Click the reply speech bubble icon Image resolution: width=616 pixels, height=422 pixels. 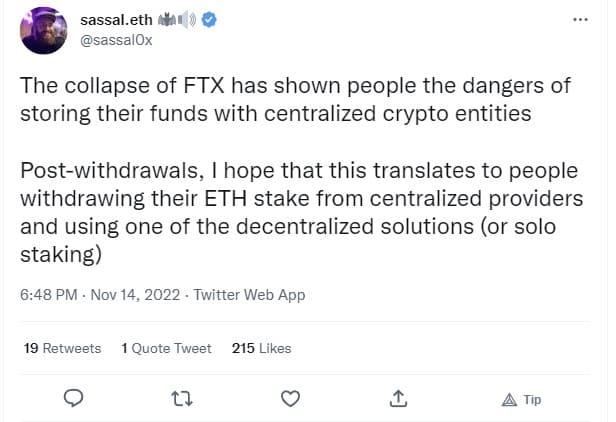(x=72, y=399)
